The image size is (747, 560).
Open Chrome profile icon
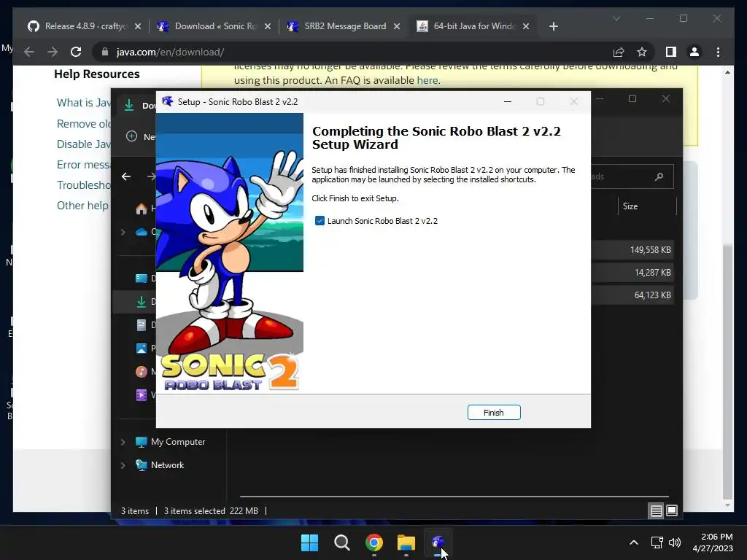pos(694,52)
